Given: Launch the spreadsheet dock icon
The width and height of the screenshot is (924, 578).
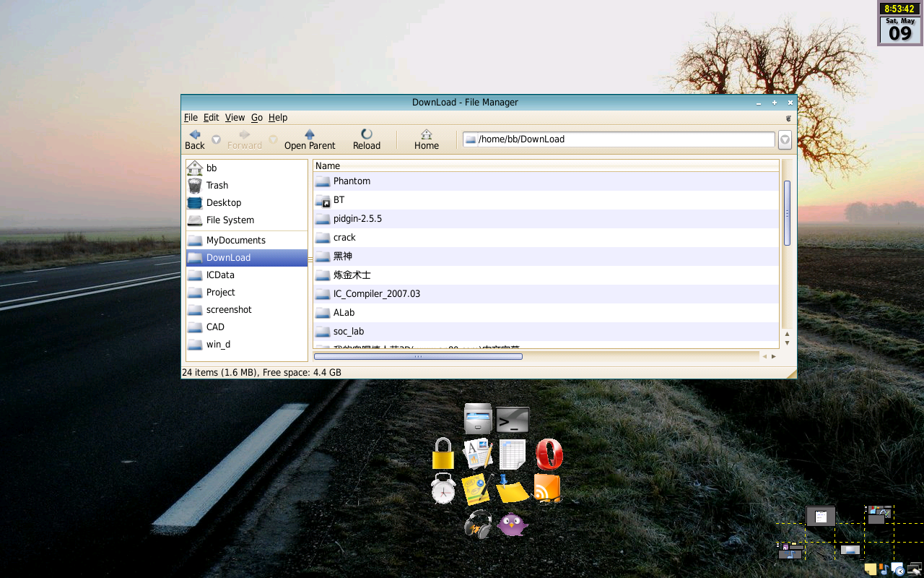Looking at the screenshot, I should [513, 454].
